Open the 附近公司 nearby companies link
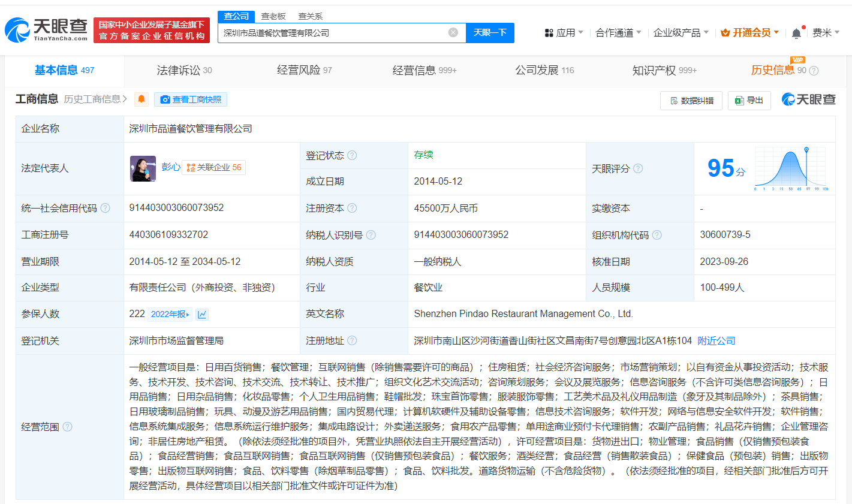The width and height of the screenshot is (852, 504). pyautogui.click(x=716, y=340)
